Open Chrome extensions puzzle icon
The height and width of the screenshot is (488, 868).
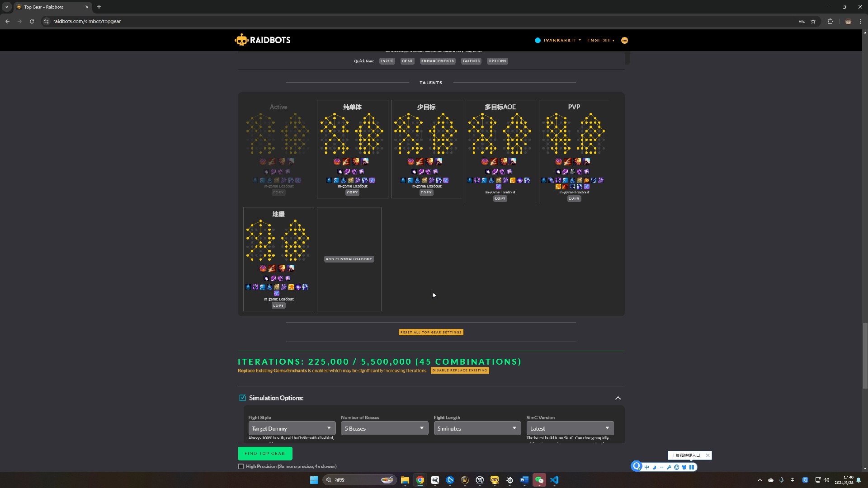pyautogui.click(x=830, y=21)
